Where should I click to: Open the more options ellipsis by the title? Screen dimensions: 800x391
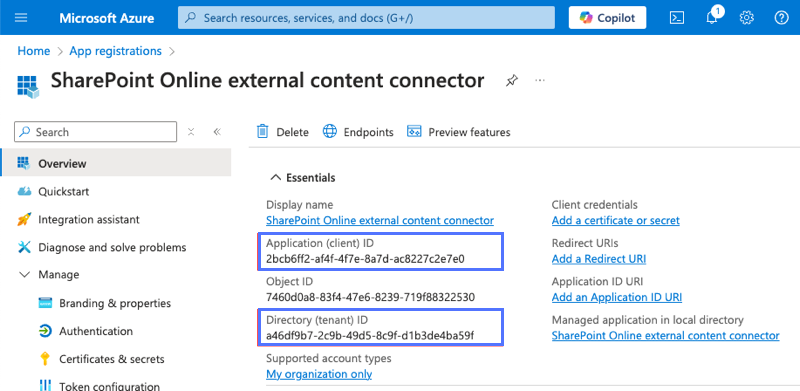540,81
